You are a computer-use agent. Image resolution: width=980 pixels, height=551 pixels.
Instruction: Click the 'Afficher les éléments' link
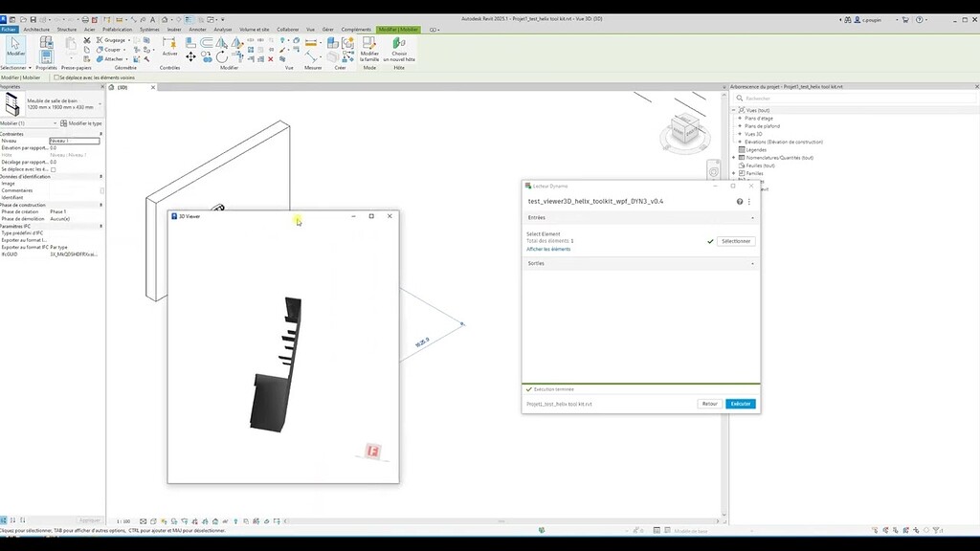click(548, 250)
